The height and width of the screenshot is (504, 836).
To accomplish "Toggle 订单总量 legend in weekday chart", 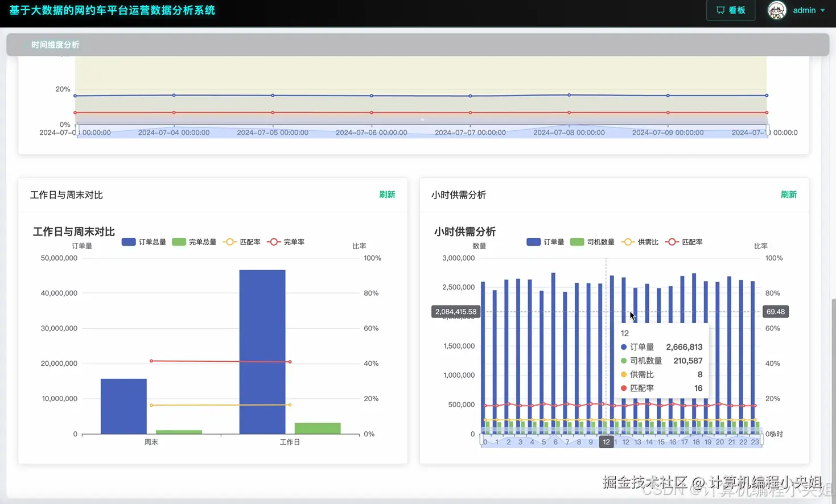I will (x=144, y=242).
